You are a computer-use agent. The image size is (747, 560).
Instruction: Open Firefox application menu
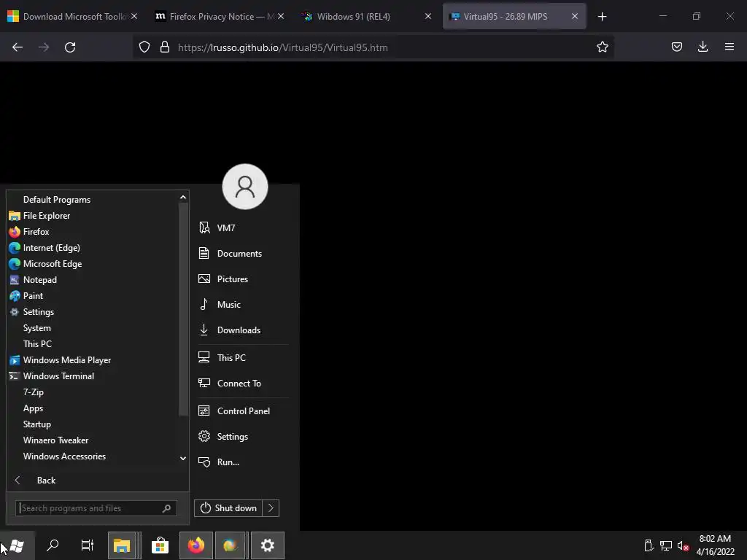(729, 47)
